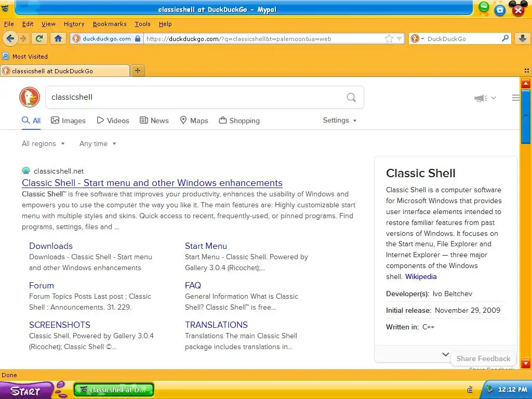This screenshot has height=399, width=532.
Task: Open search engine selector dropdown arrow
Action: click(x=422, y=38)
